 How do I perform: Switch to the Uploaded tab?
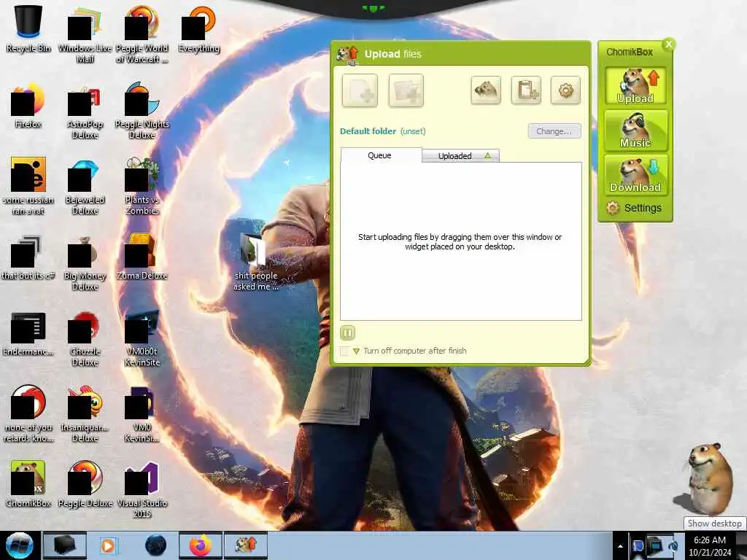461,156
